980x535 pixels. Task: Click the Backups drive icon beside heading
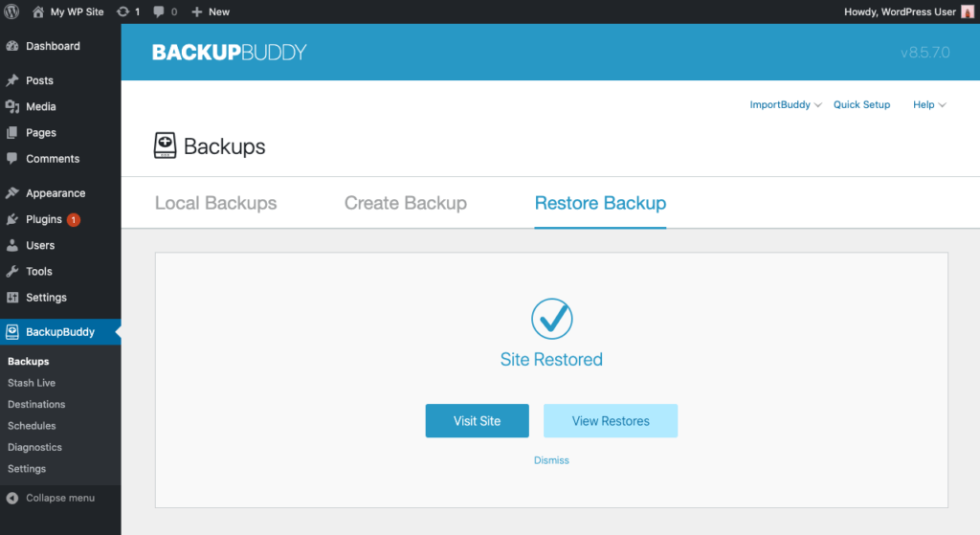tap(165, 145)
